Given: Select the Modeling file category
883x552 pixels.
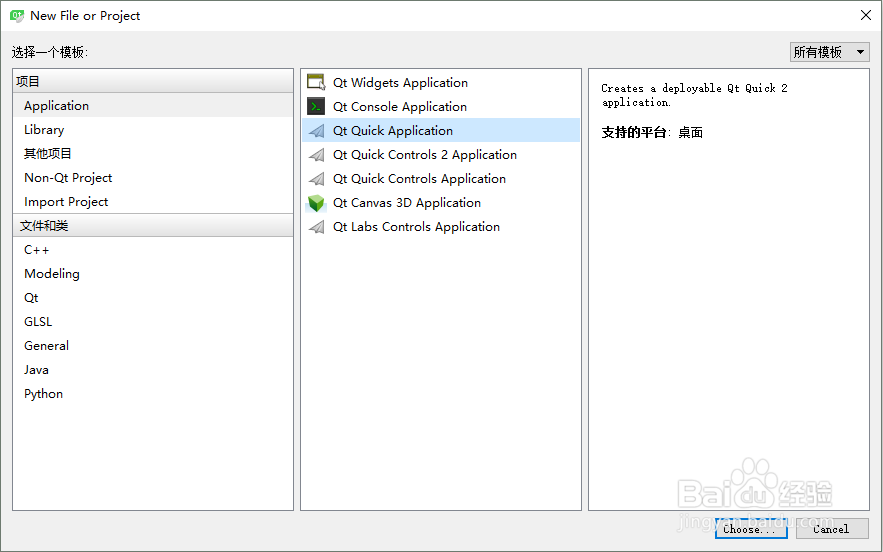Looking at the screenshot, I should [153, 274].
